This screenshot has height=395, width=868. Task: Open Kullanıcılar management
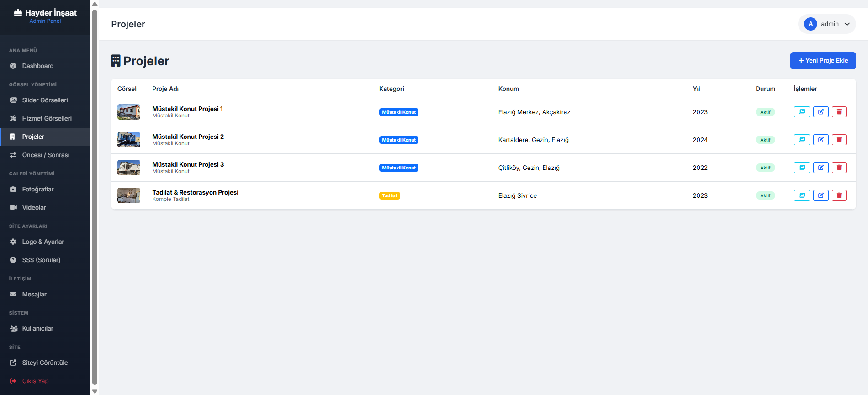pos(45,329)
